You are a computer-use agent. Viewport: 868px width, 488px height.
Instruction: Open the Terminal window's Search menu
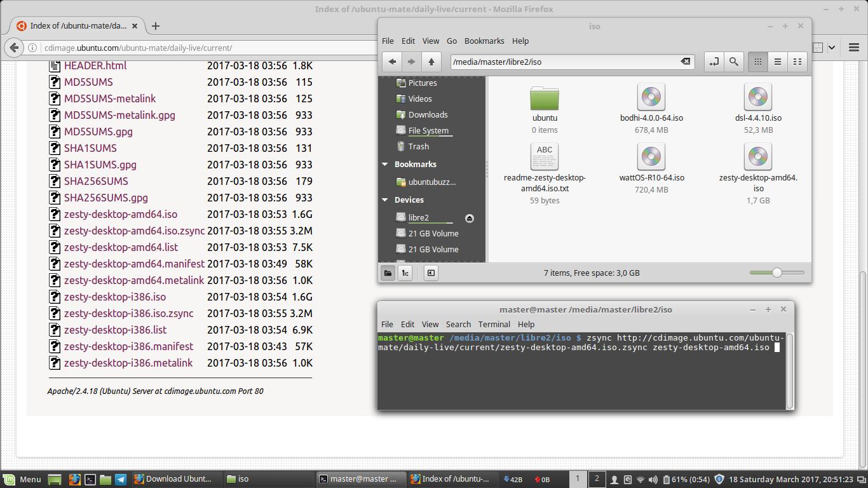[458, 324]
